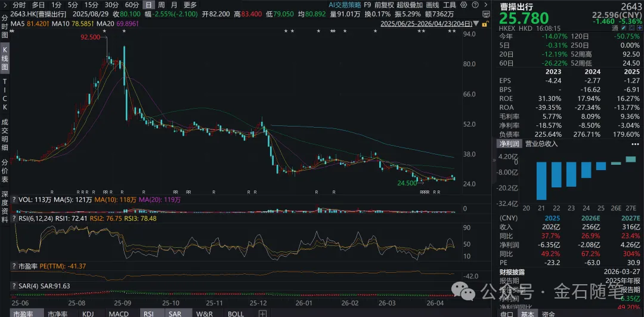The width and height of the screenshot is (644, 317).
Task: Switch to 盘口 bottom tab
Action: click(506, 313)
